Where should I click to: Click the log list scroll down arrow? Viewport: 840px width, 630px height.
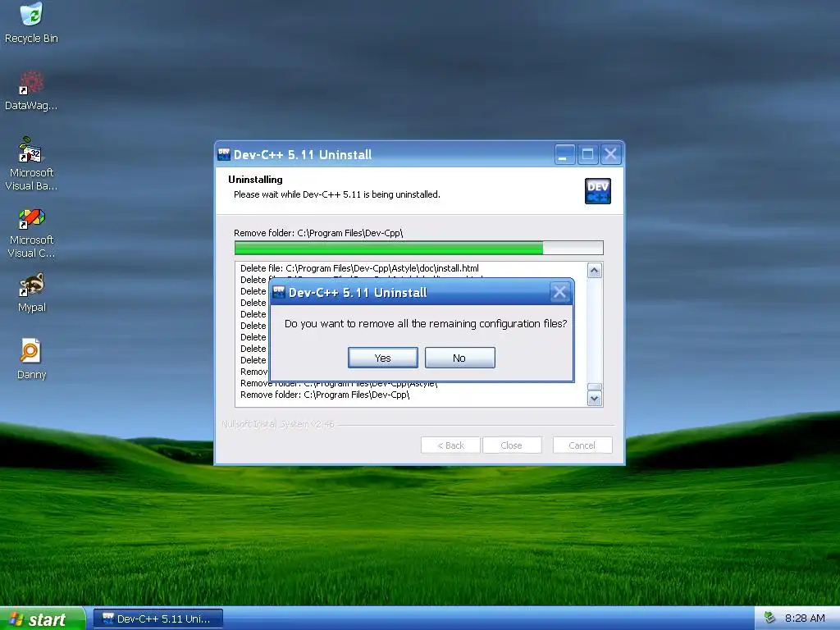595,399
